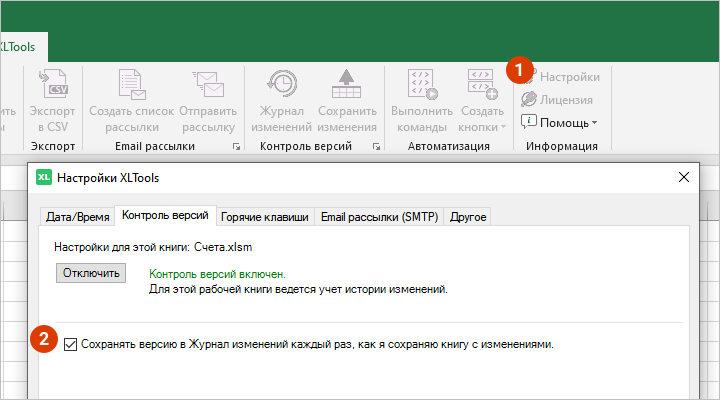Switch to Дата/Время tab

coord(77,217)
